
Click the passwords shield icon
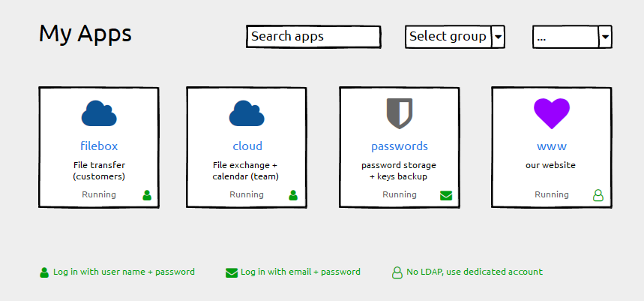(400, 113)
